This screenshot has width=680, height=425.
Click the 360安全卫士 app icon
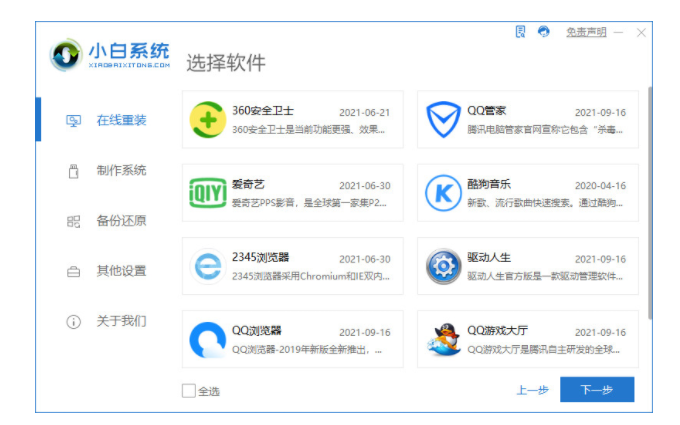(x=208, y=120)
